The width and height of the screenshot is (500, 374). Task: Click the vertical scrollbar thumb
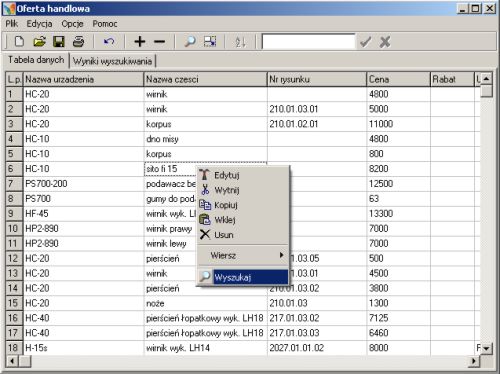(x=486, y=91)
